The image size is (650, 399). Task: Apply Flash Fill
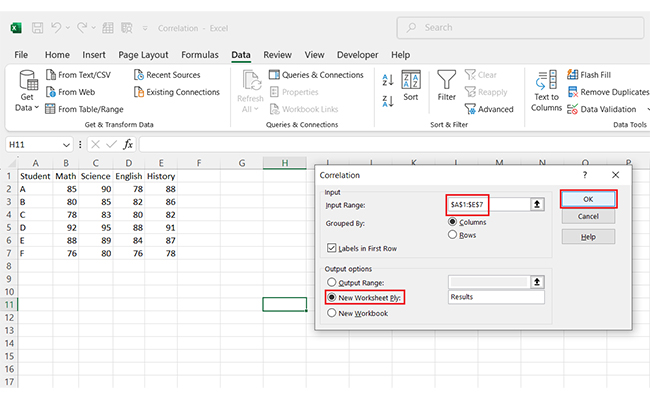click(589, 75)
